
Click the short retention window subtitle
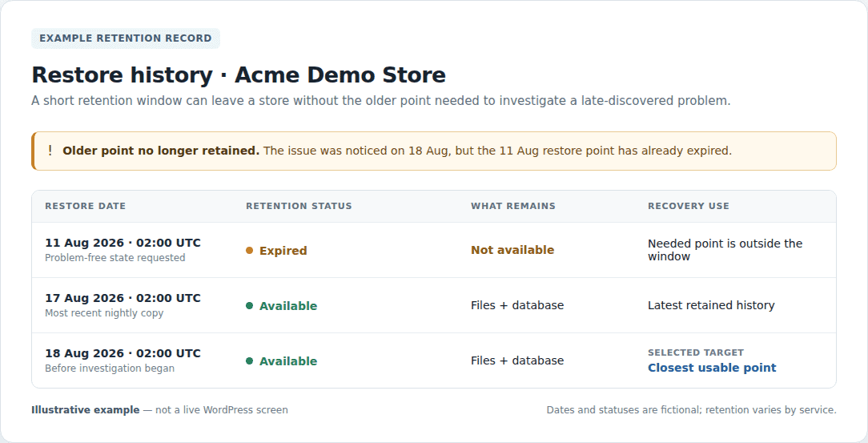point(381,101)
